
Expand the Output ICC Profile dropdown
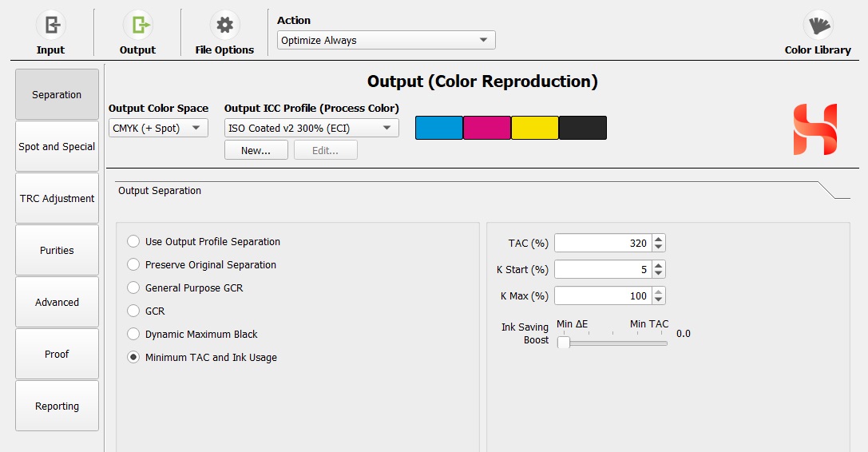tap(311, 128)
